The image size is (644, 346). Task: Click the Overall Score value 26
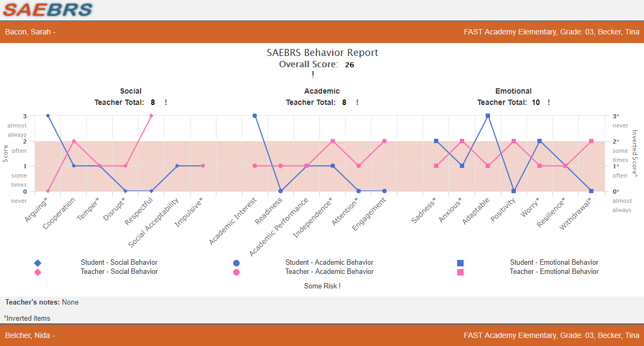tap(349, 65)
